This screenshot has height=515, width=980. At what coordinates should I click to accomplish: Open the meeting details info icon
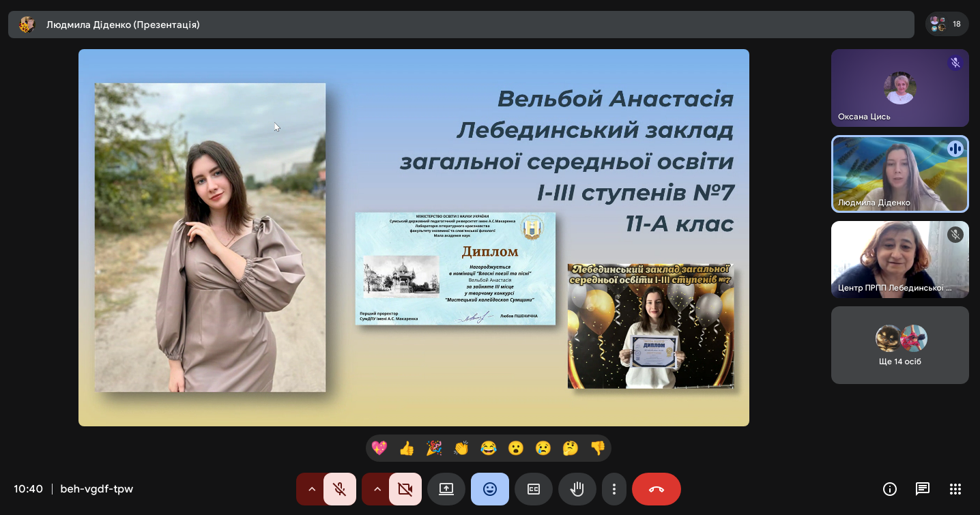pos(890,489)
